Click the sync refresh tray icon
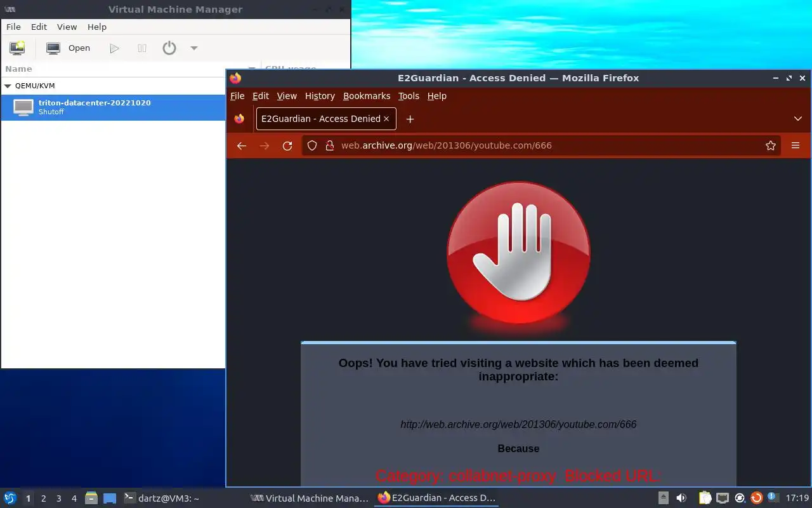The image size is (812, 508). pos(740,498)
